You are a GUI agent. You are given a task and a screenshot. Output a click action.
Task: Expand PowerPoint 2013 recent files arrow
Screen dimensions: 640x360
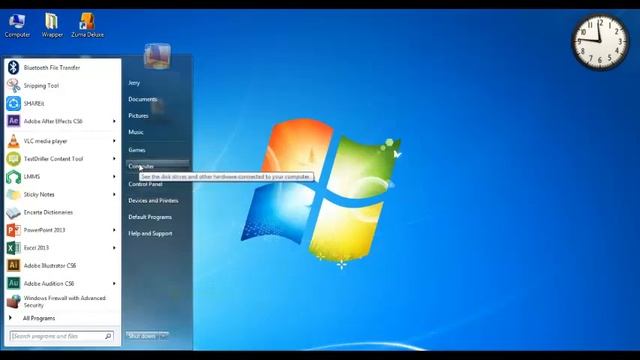[114, 230]
